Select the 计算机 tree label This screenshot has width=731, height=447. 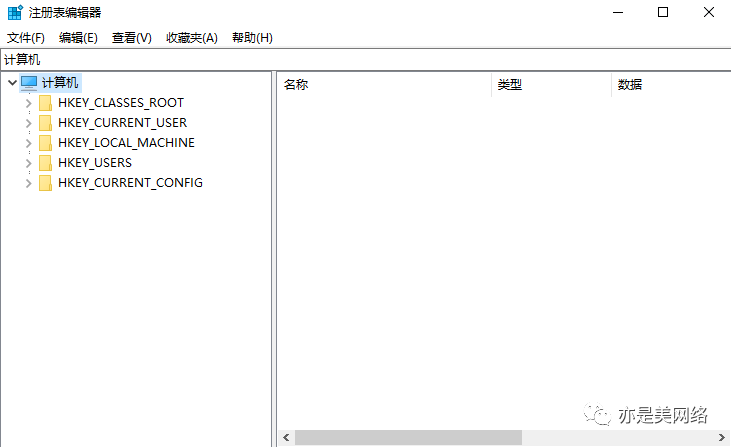point(60,83)
